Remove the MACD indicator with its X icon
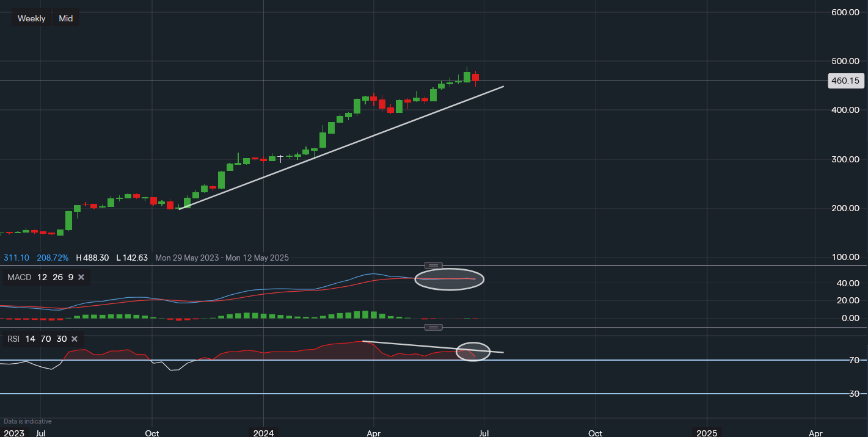The width and height of the screenshot is (868, 437). click(x=80, y=277)
